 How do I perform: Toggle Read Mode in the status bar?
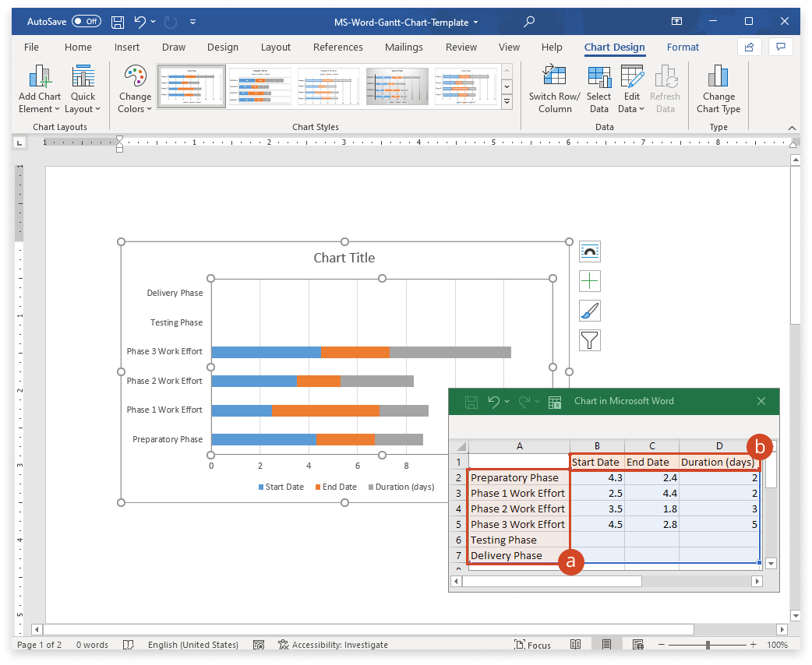(576, 645)
